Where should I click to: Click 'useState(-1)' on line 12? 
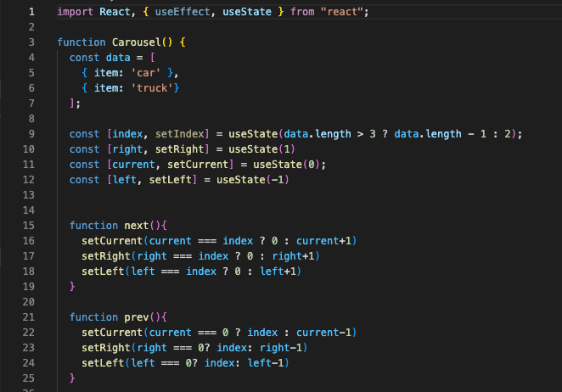(x=253, y=180)
